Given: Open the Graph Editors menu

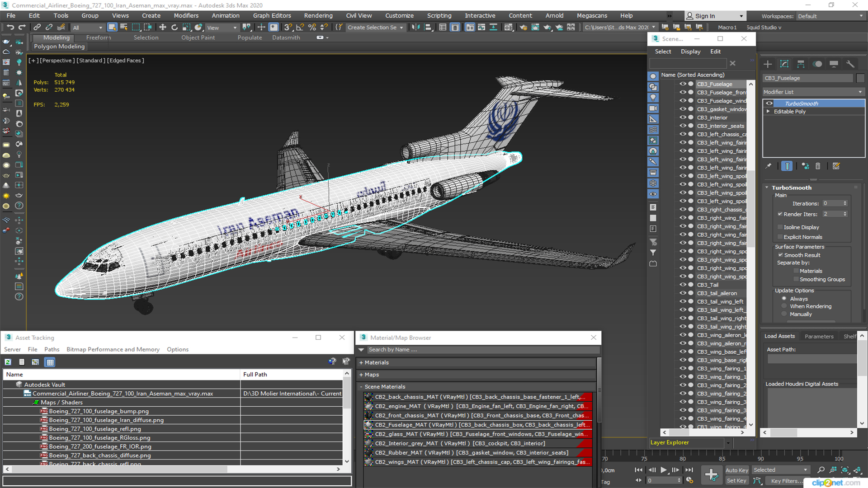Looking at the screenshot, I should [x=272, y=15].
